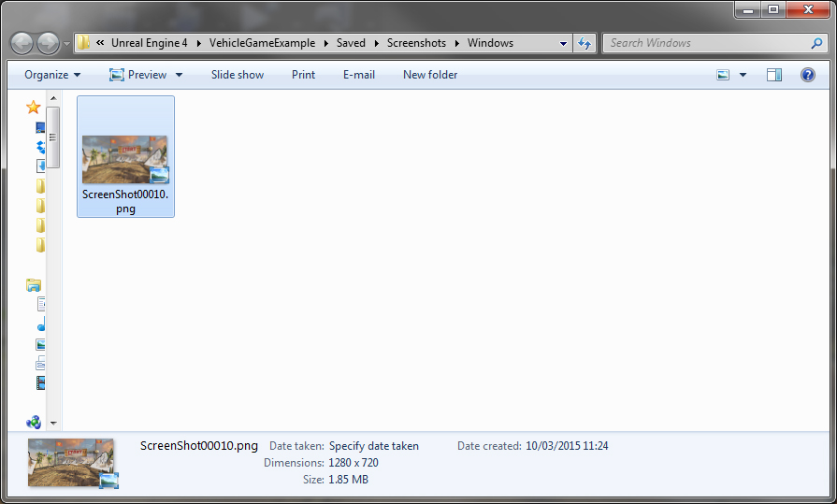
Task: Select Libraries icon in the navigation pane
Action: point(33,285)
